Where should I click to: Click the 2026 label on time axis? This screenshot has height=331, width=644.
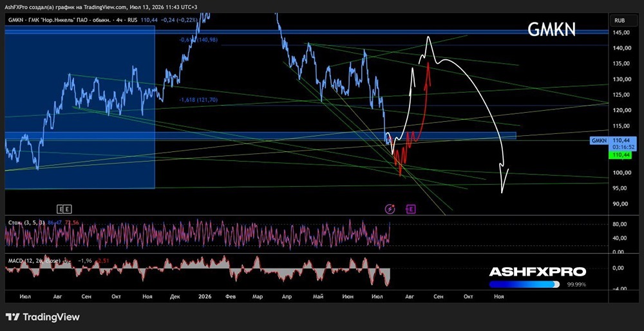coord(204,296)
